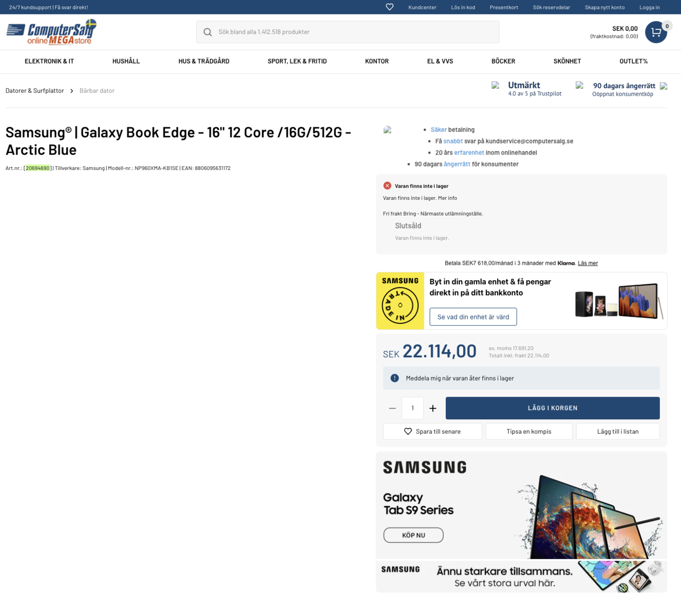Click the Galaxy Tab S9 tablets image
Screen dimensions: 681x616
click(588, 516)
